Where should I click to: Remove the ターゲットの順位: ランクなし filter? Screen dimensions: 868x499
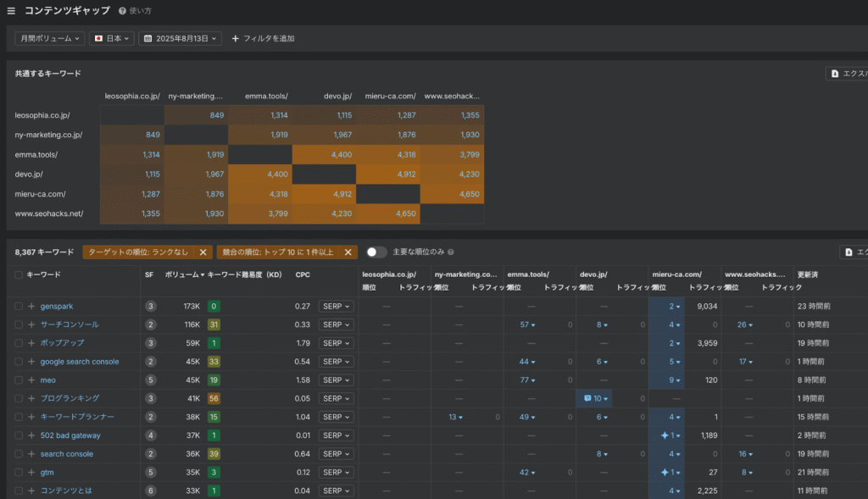203,252
